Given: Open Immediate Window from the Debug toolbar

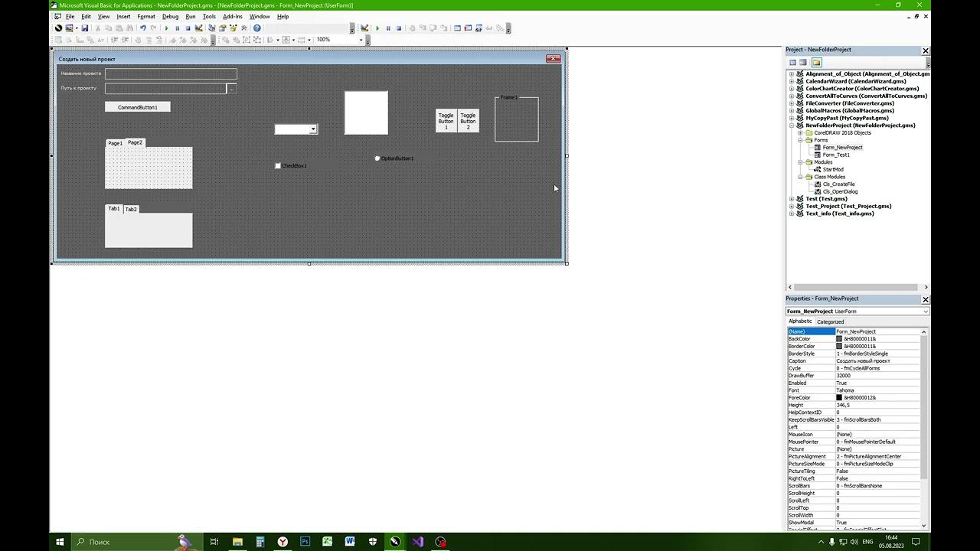Looking at the screenshot, I should tap(468, 28).
